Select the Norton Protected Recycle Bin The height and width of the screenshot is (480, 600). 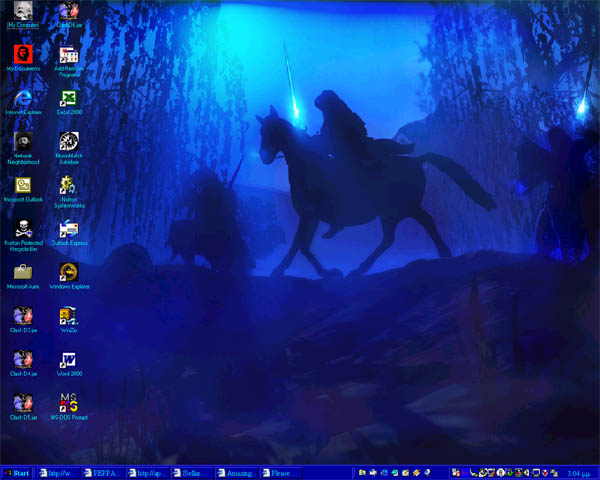[23, 235]
